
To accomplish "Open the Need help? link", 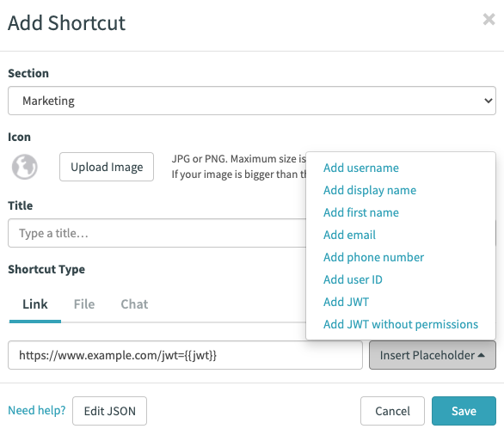I will pyautogui.click(x=37, y=410).
